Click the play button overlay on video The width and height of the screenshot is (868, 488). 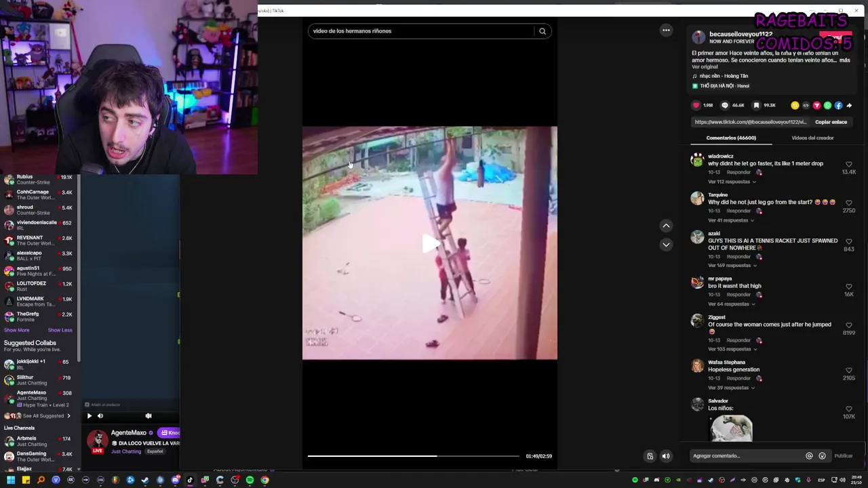coord(430,243)
